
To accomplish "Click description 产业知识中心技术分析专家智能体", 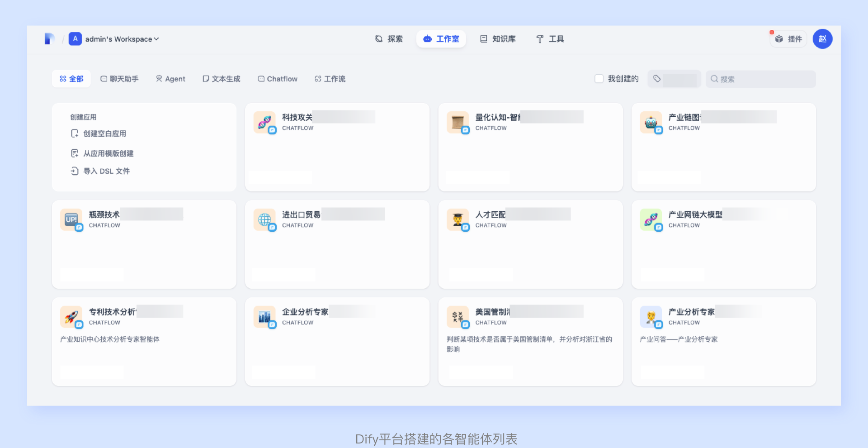I will coord(110,339).
